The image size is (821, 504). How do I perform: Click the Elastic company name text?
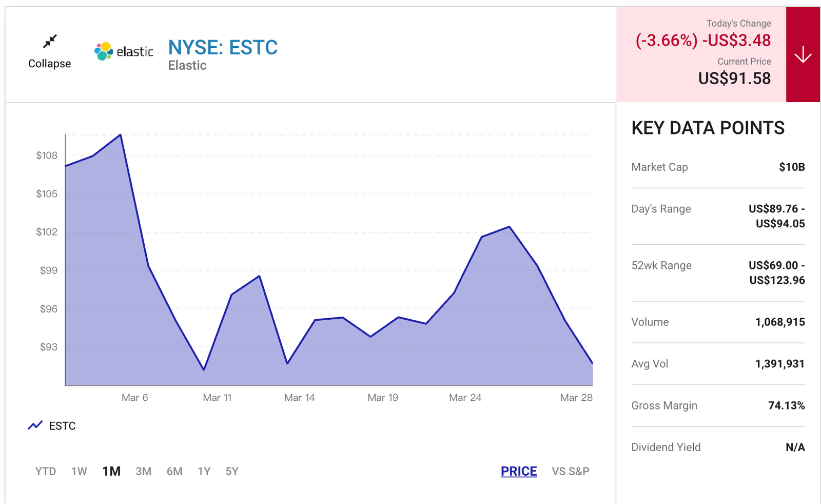187,65
